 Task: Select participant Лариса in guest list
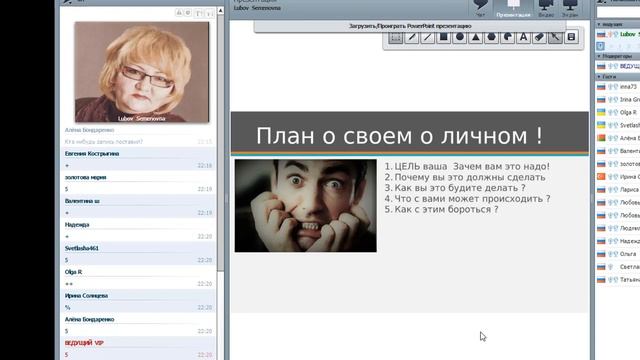coord(618,190)
